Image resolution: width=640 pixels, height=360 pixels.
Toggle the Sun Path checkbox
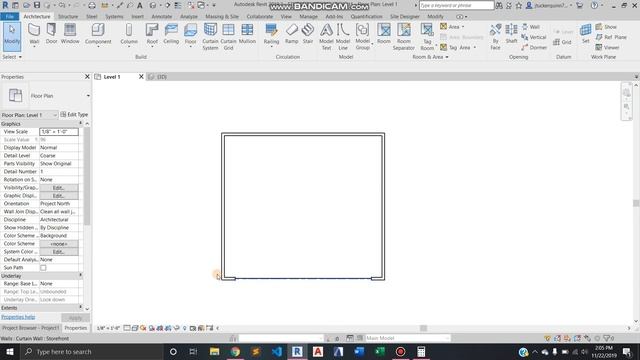point(43,268)
